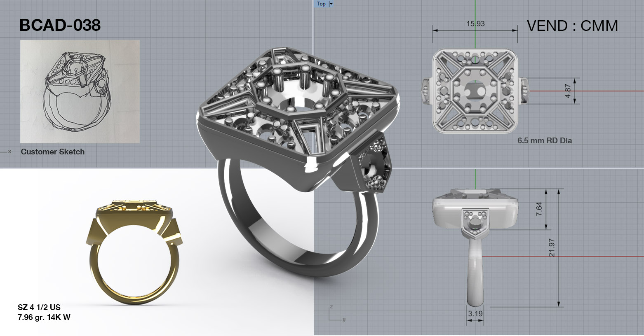Screen dimensions: 644x336
Task: Click the VEND : CMM vendor label
Action: 572,26
